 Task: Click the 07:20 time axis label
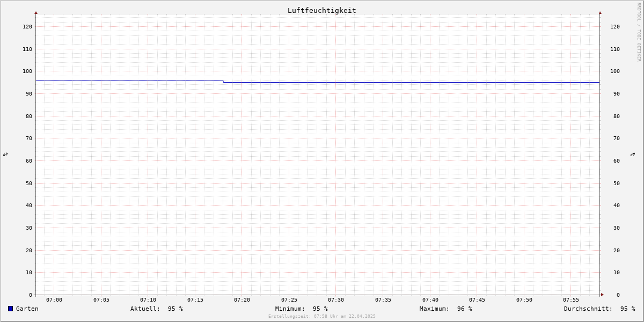click(242, 300)
